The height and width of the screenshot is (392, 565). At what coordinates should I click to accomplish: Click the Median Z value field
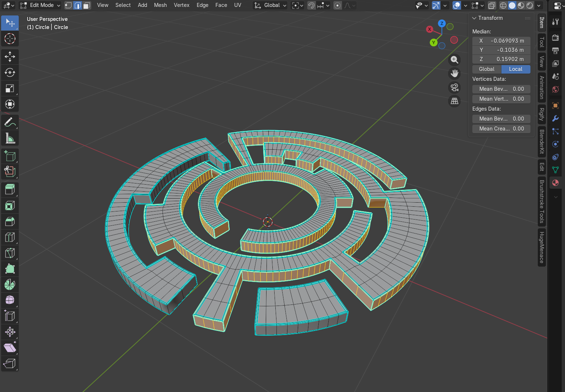(x=501, y=59)
